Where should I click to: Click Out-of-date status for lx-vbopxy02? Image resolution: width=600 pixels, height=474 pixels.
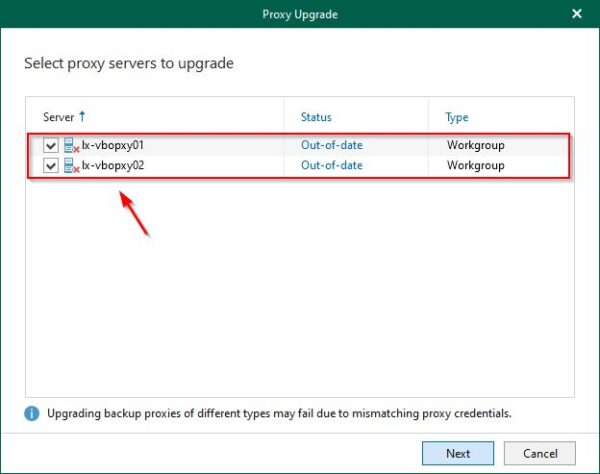(332, 166)
